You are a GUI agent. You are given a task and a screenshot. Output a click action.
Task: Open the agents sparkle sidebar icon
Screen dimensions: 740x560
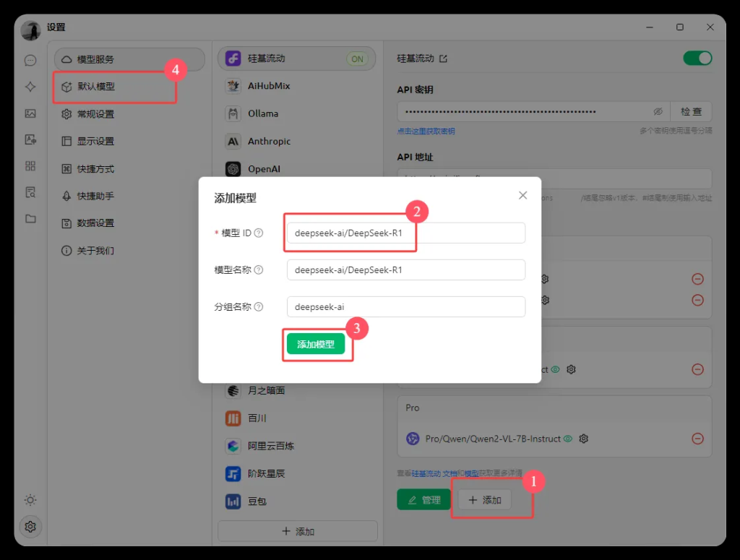[30, 87]
